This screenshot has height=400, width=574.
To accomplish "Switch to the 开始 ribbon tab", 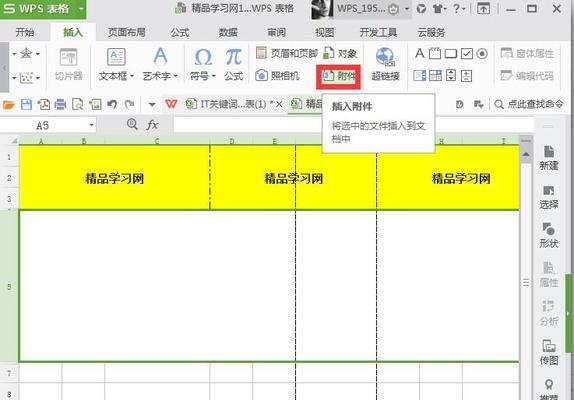I will click(25, 33).
